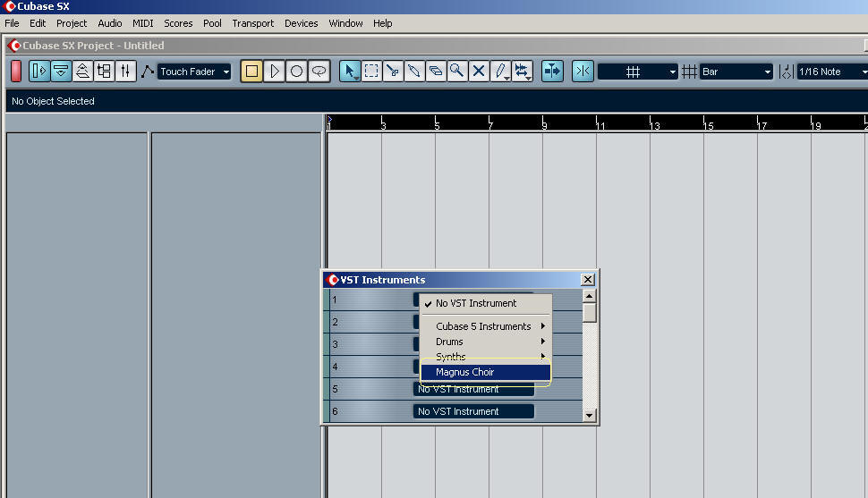The height and width of the screenshot is (498, 868).
Task: Select the Range Selection tool
Action: [371, 71]
